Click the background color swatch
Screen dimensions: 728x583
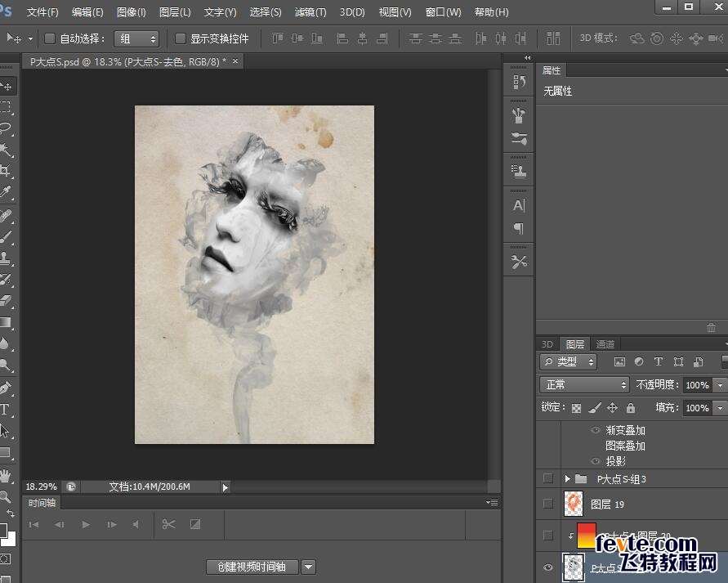point(9,540)
